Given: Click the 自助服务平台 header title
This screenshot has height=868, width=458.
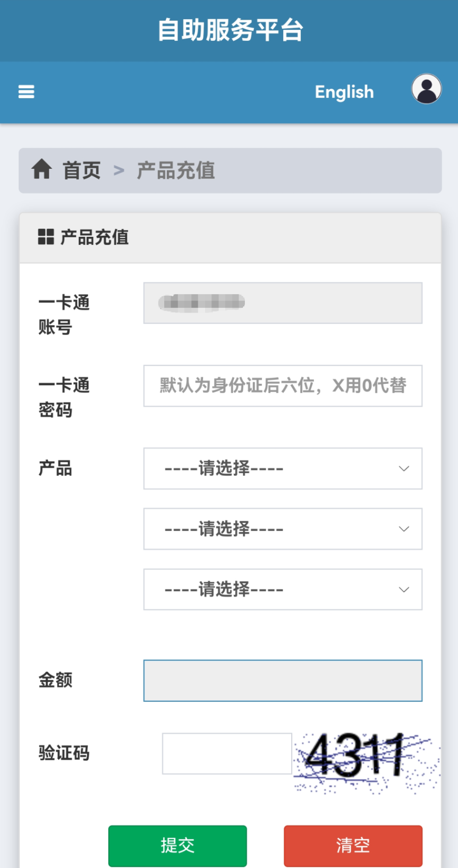Looking at the screenshot, I should 230,30.
